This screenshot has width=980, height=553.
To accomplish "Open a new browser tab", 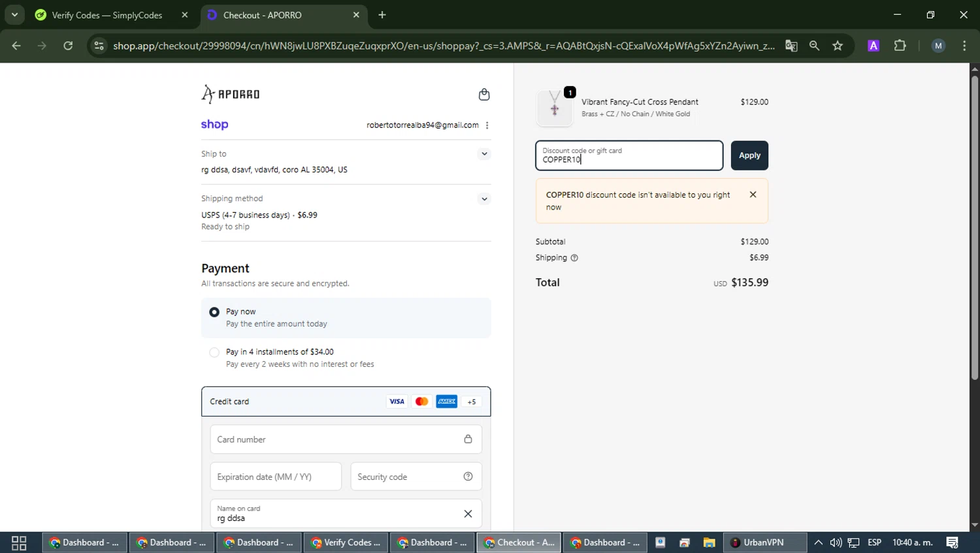I will [382, 15].
